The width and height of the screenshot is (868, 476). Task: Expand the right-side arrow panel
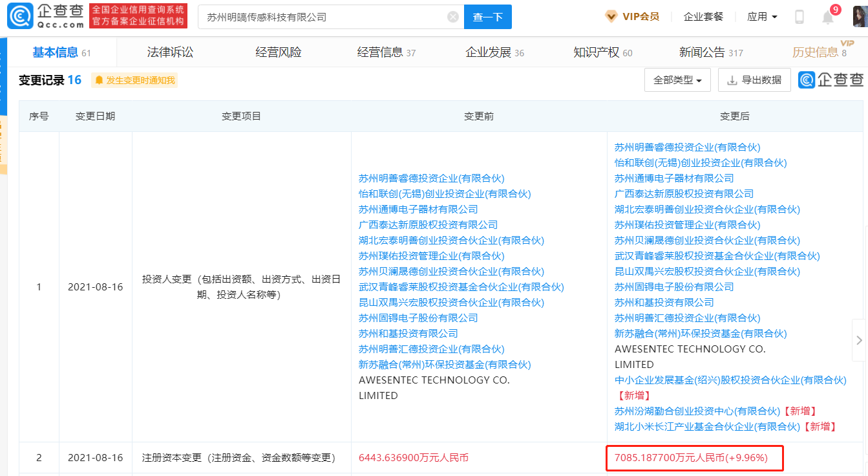(859, 340)
